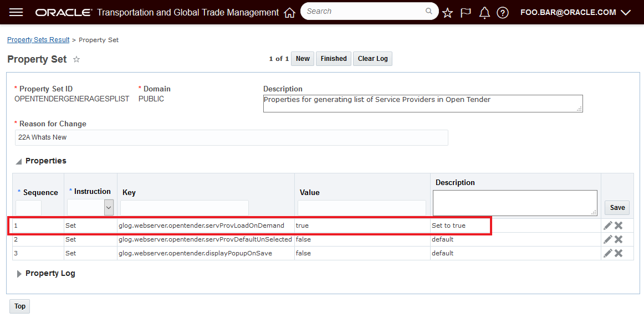Open the help question mark icon

coord(503,12)
